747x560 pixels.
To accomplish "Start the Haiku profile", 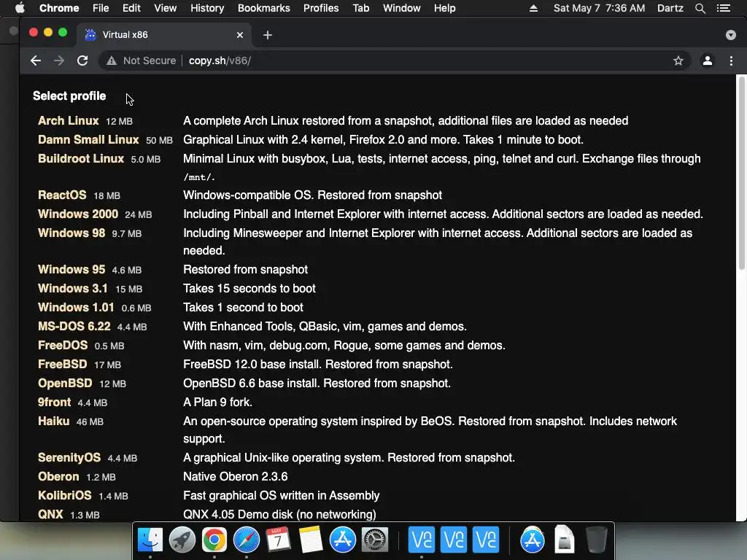I will 54,422.
